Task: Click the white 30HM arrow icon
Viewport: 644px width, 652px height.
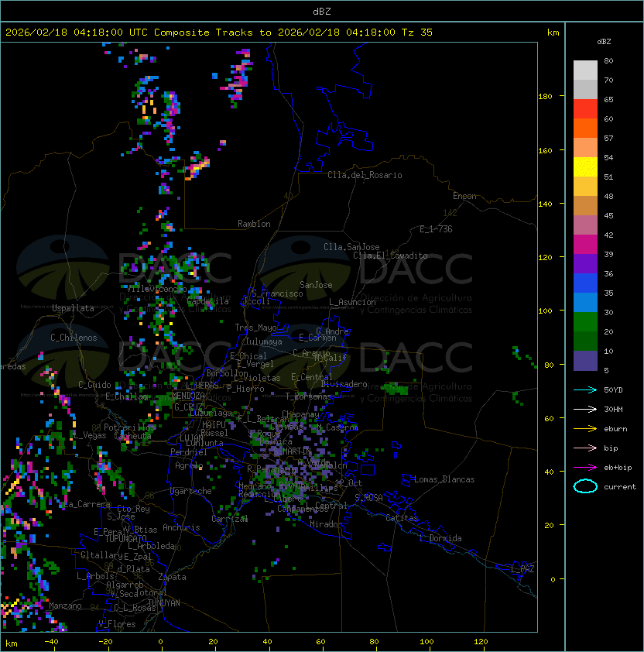Action: [585, 410]
